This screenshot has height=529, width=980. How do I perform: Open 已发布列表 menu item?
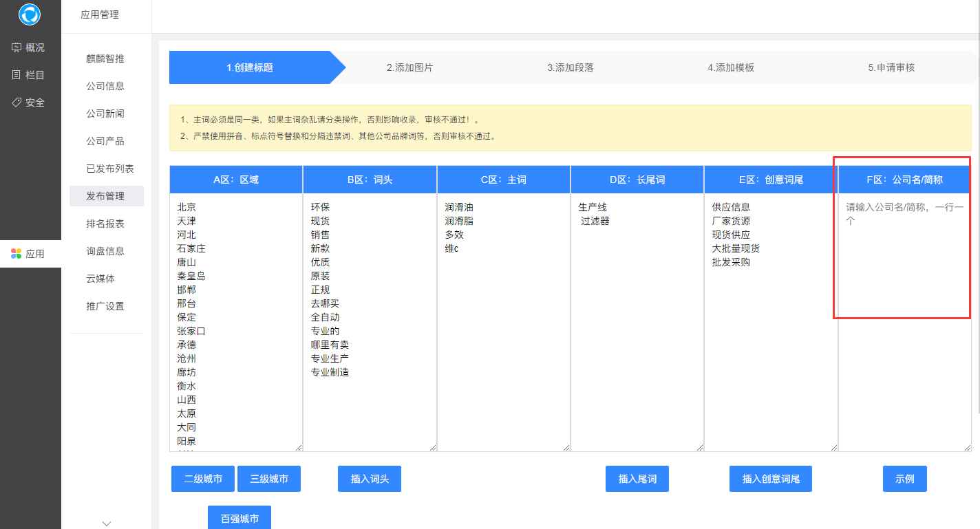tap(109, 169)
